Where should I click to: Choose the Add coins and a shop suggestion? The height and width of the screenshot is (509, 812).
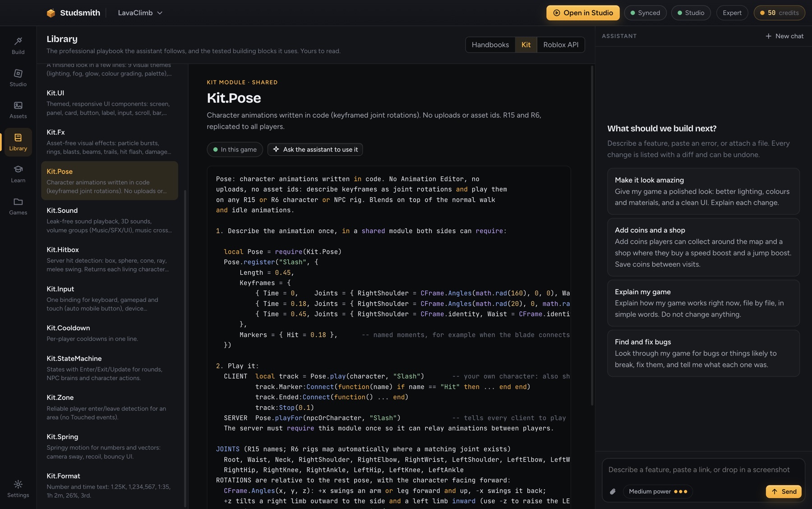703,247
